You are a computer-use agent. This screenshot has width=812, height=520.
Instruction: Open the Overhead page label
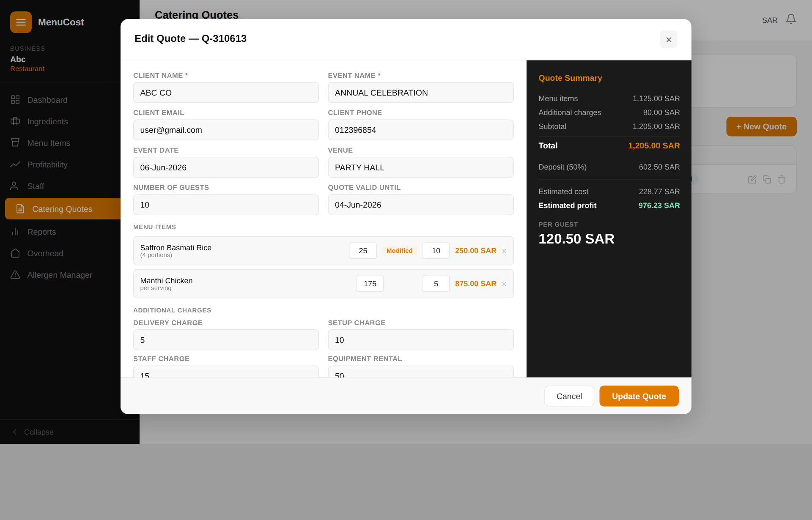coord(45,253)
